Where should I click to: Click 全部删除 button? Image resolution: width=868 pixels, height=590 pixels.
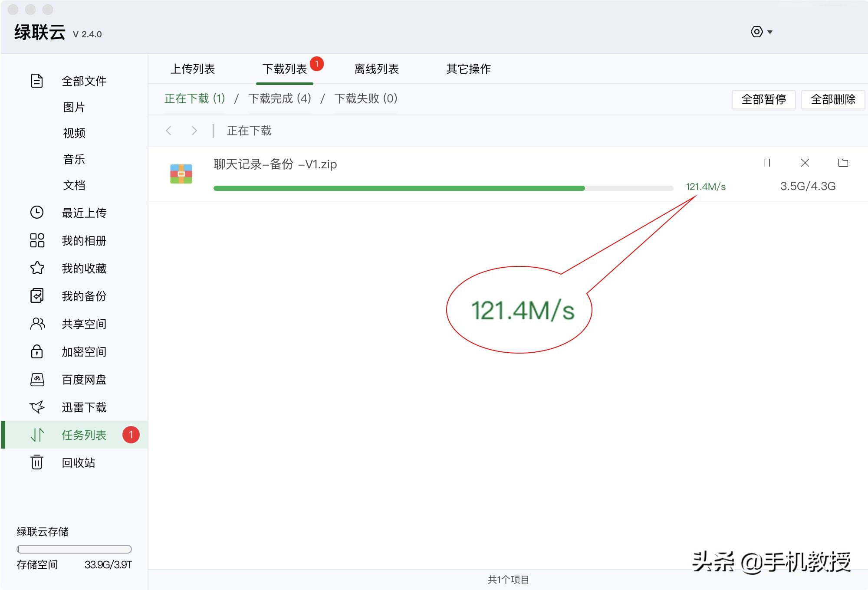point(832,99)
